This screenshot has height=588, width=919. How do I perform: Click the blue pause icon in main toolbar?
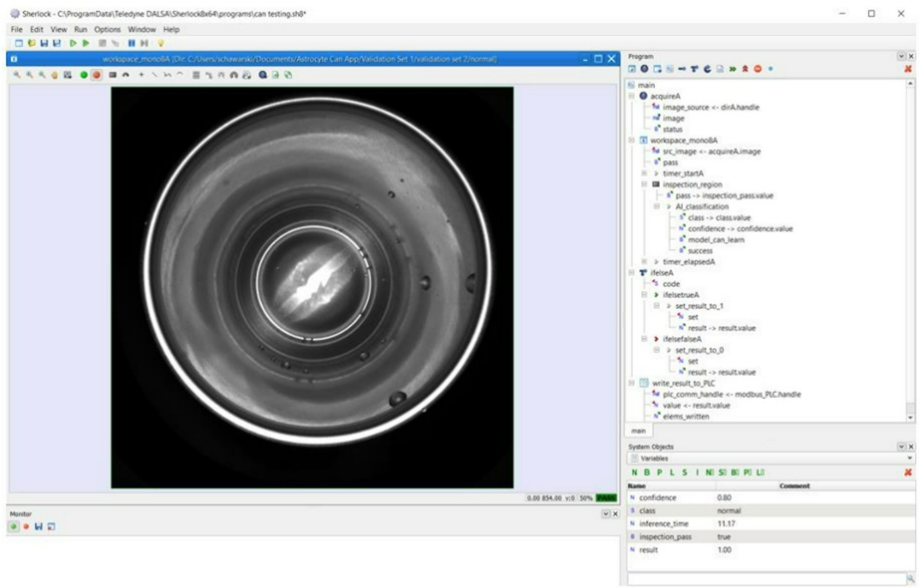(x=131, y=43)
